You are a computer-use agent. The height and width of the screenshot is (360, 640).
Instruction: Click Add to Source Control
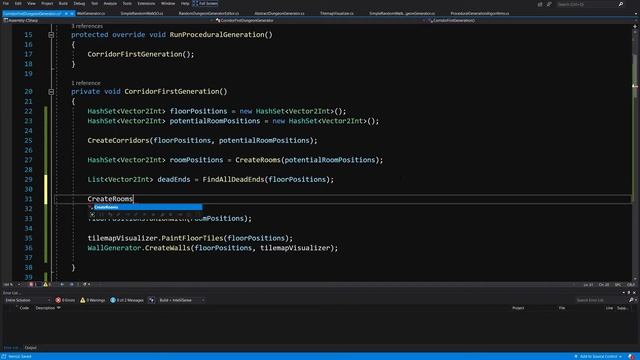point(598,357)
